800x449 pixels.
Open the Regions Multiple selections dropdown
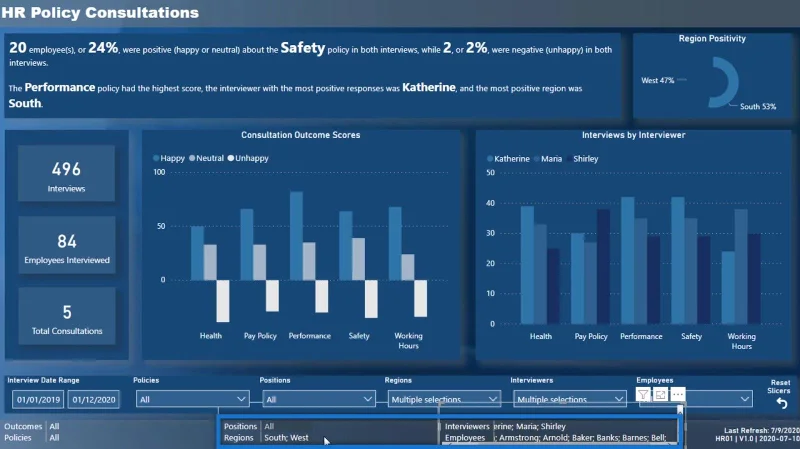point(444,399)
